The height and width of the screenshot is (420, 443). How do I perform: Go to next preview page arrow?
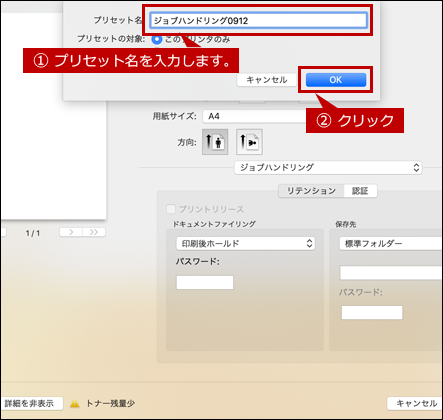click(x=71, y=232)
